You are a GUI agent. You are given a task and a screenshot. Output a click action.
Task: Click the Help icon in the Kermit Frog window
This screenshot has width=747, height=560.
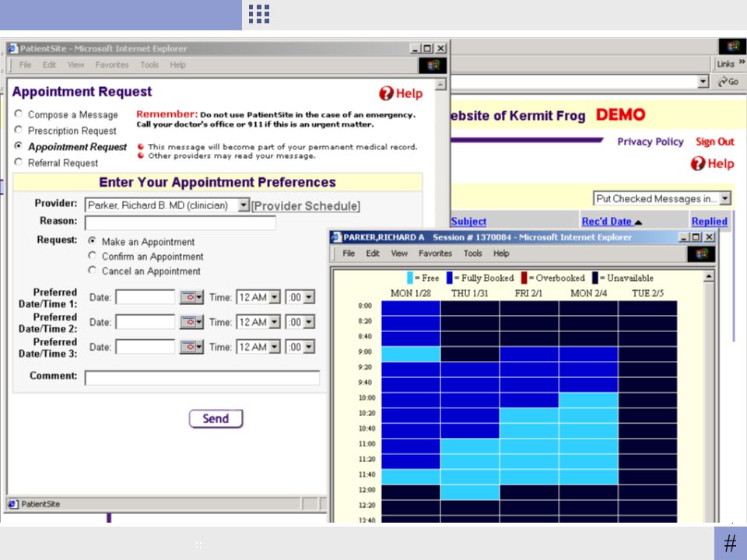point(697,164)
